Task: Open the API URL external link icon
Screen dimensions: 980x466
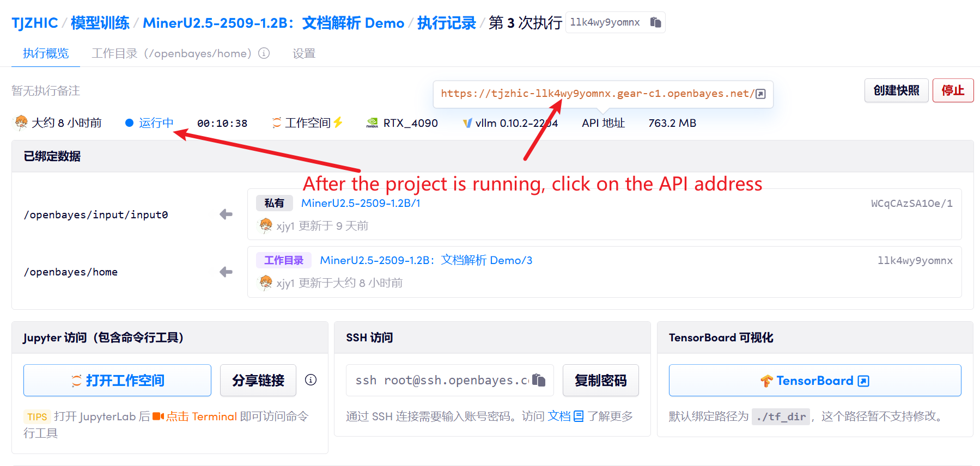Action: pos(761,94)
